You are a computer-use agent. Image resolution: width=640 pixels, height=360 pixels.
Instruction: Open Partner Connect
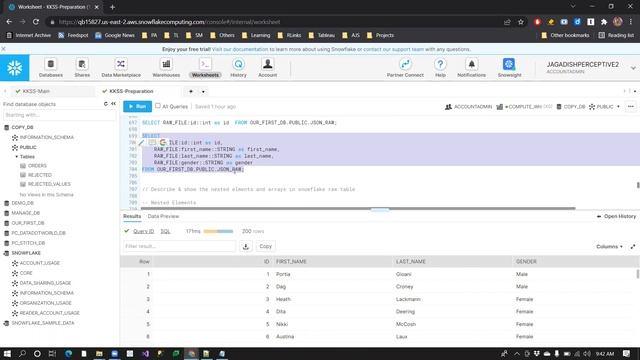click(405, 68)
